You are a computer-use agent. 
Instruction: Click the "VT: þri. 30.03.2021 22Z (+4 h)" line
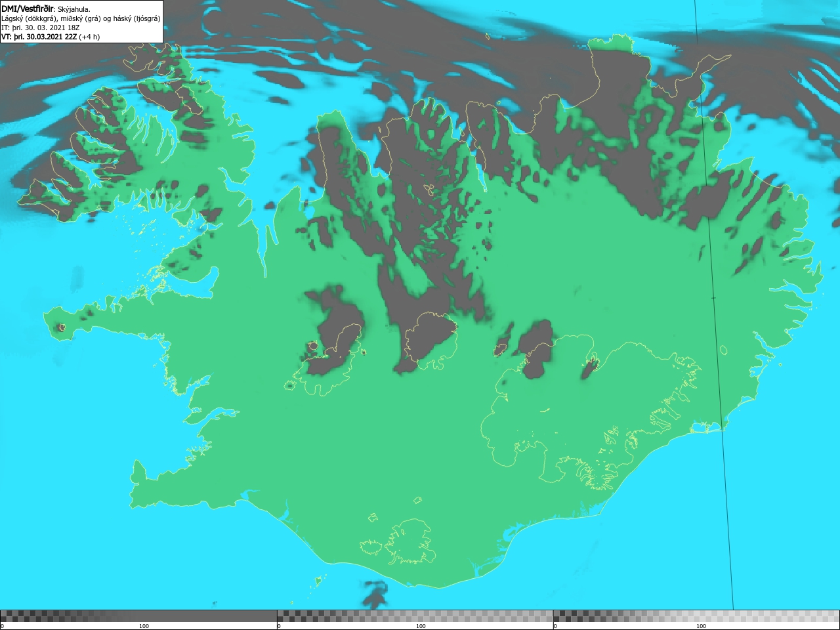(x=51, y=37)
